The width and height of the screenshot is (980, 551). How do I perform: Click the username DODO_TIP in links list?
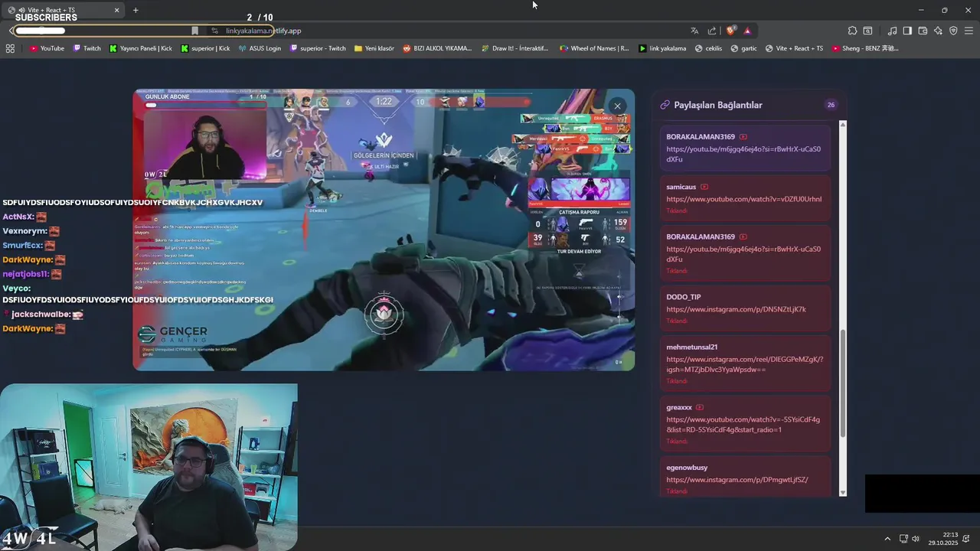[x=683, y=297]
